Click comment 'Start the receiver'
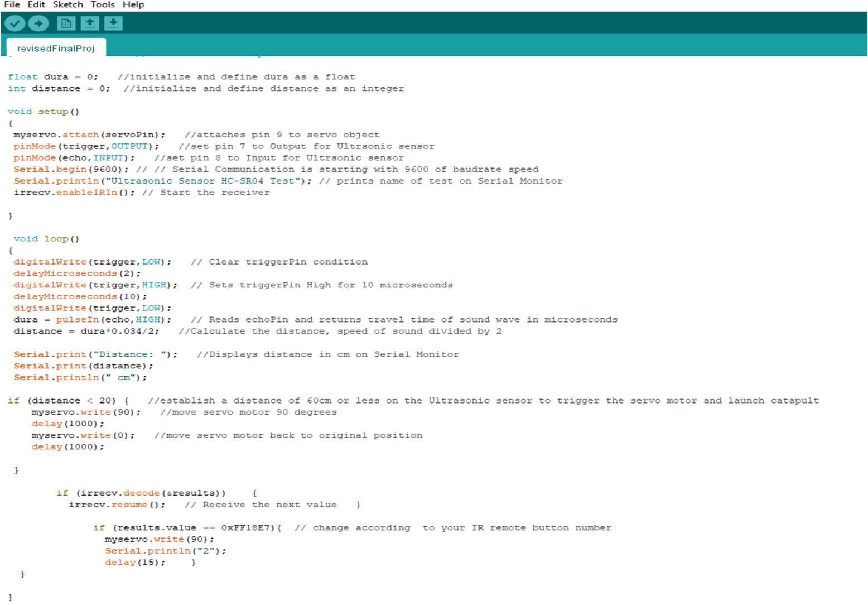 (206, 193)
